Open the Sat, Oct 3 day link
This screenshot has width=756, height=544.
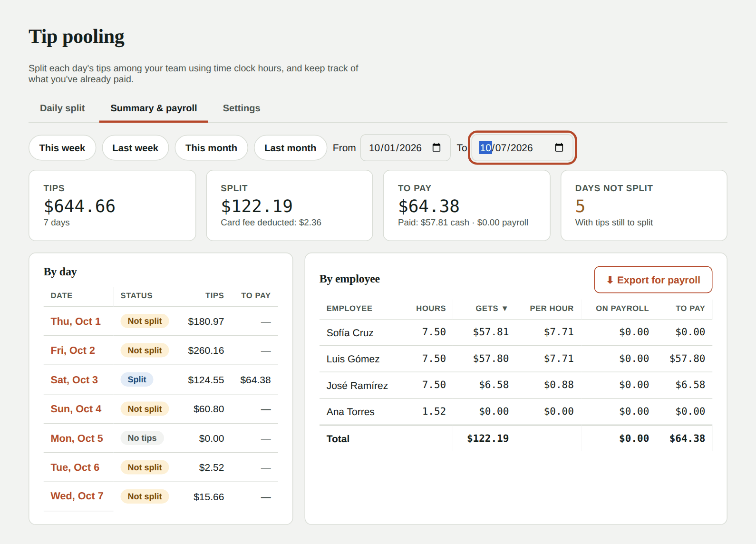coord(74,380)
